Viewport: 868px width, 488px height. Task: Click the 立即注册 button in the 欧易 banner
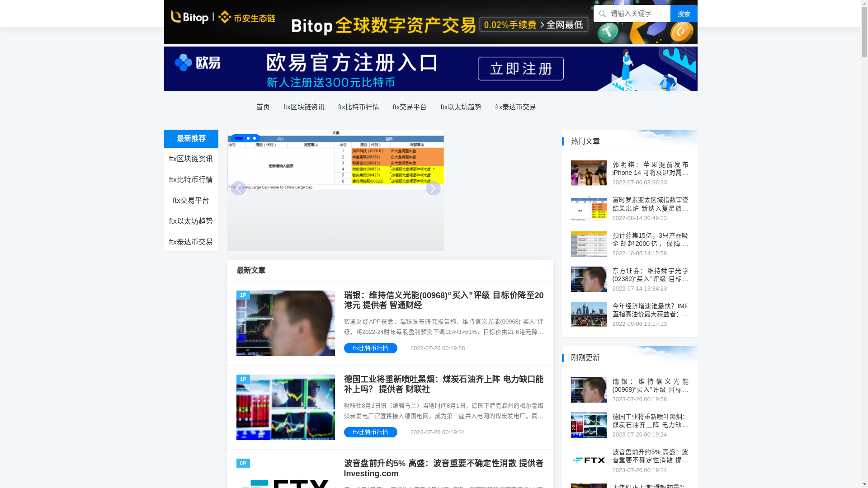(521, 69)
